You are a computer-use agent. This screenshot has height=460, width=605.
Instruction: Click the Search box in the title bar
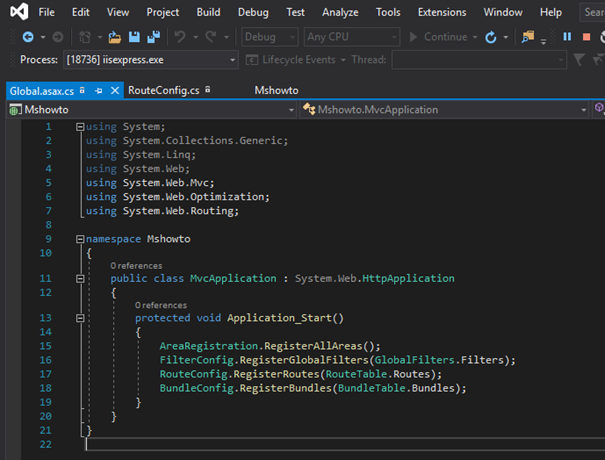pos(593,12)
